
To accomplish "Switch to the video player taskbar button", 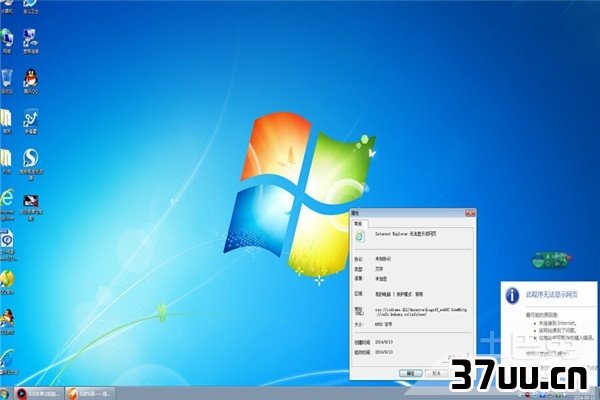I will coord(39,393).
